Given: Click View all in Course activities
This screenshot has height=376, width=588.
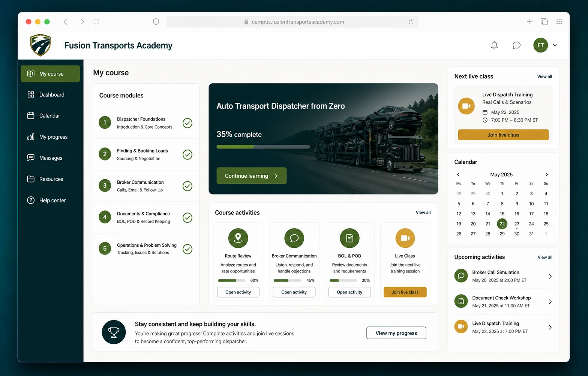Looking at the screenshot, I should point(423,213).
